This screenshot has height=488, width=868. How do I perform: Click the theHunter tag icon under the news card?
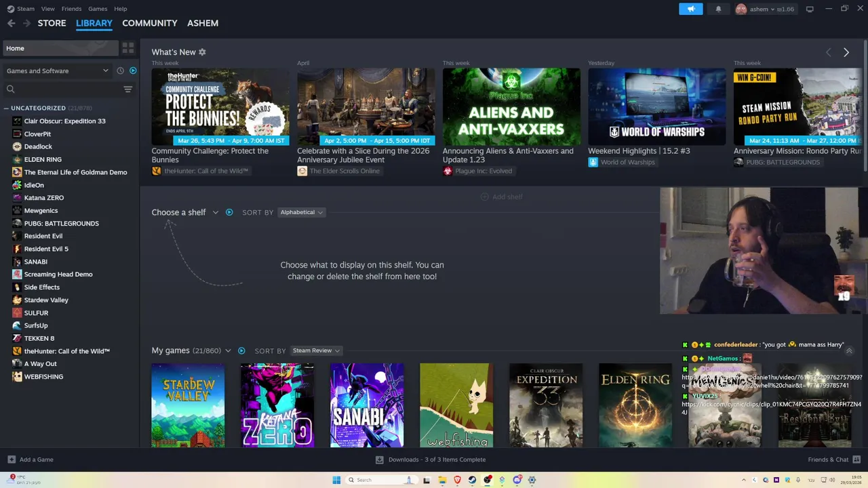pyautogui.click(x=157, y=171)
